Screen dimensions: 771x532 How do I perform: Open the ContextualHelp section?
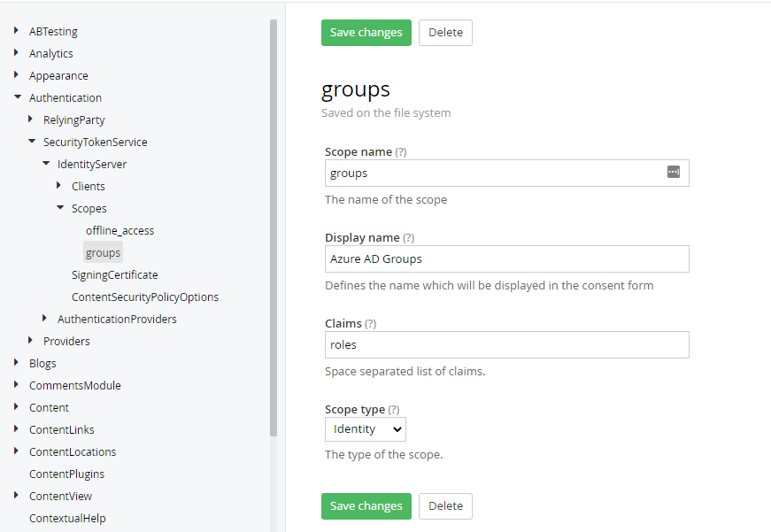pos(67,518)
